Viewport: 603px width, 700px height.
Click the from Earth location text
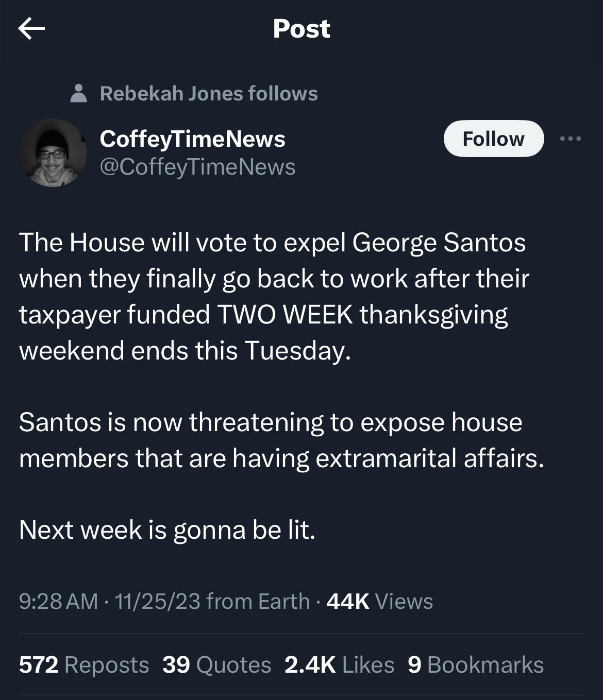pos(258,601)
